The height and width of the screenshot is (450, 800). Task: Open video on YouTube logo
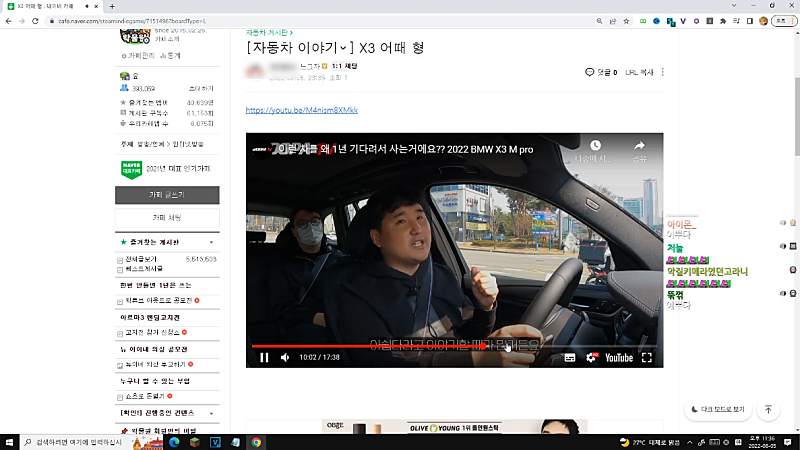click(619, 358)
